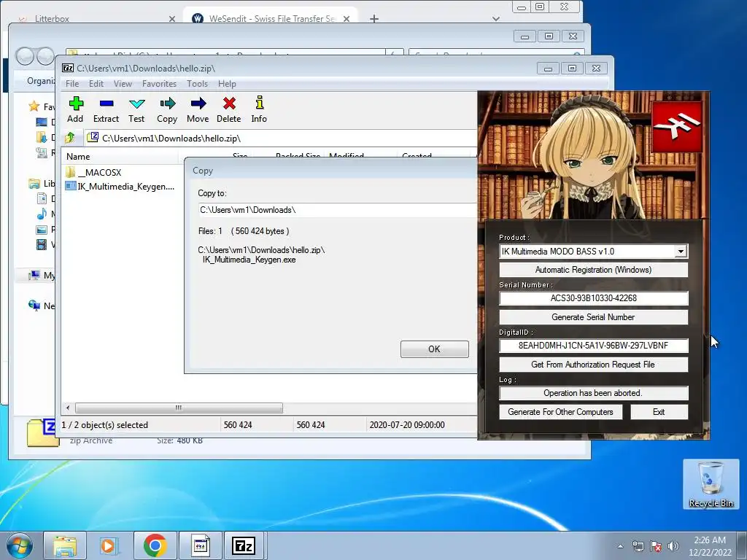
Task: Click the Add toolbar icon in 7-Zip
Action: tap(75, 109)
